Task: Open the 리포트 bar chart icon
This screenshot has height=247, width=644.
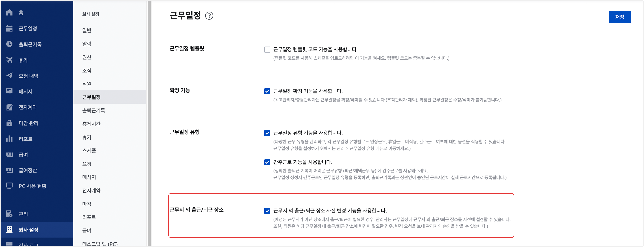Action: point(9,139)
